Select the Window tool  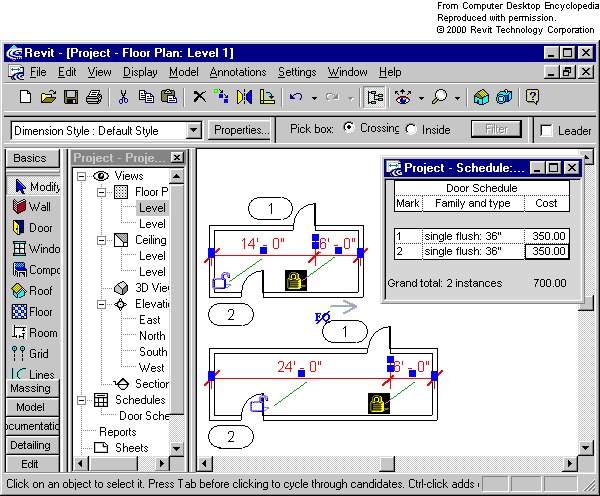tap(34, 249)
